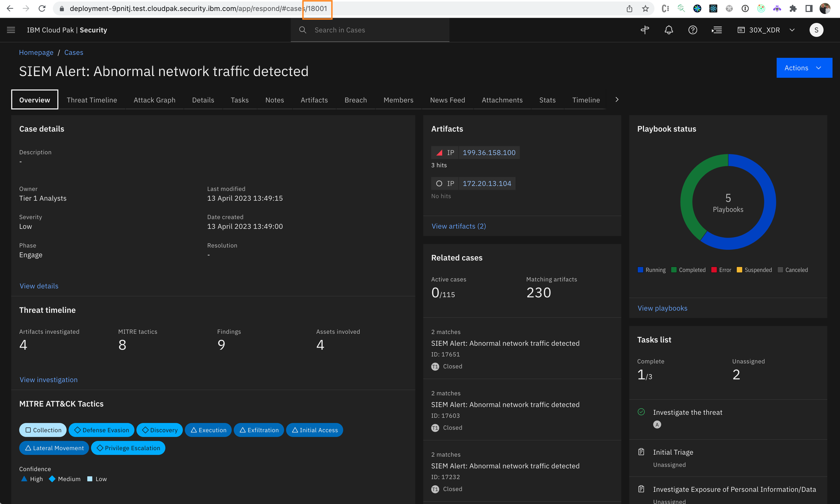Viewport: 840px width, 504px height.
Task: Open the list panel icon in header
Action: tap(717, 30)
